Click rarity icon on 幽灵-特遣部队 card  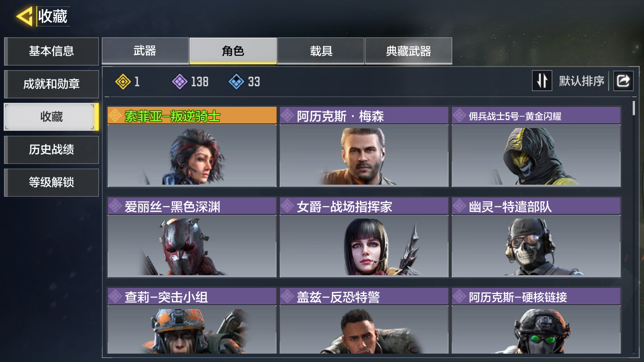click(x=459, y=206)
